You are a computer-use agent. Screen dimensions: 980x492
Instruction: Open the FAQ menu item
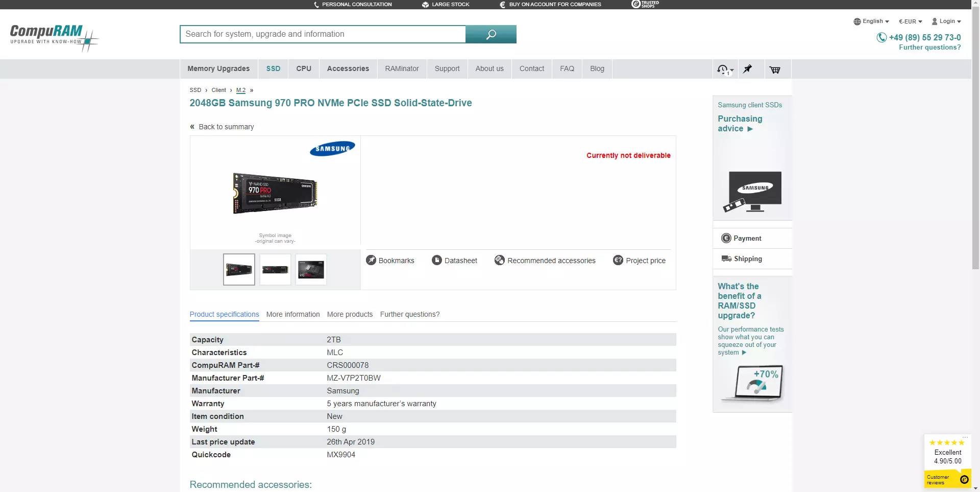click(567, 69)
